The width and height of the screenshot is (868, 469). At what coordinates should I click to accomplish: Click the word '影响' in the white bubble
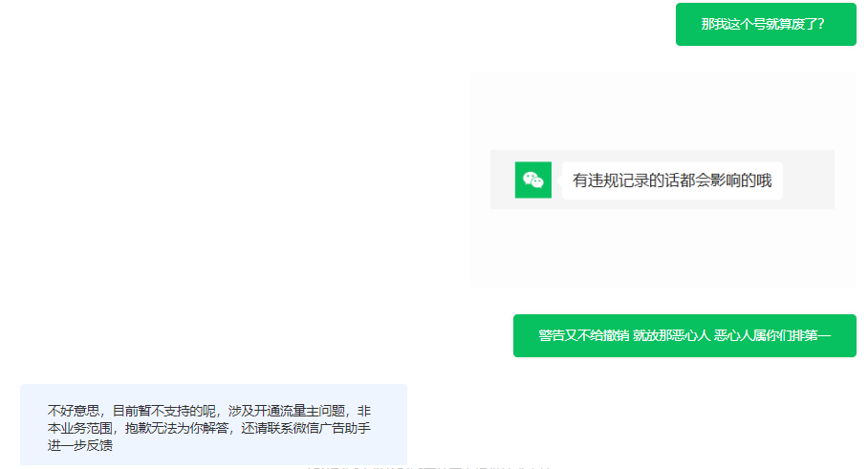[726, 181]
